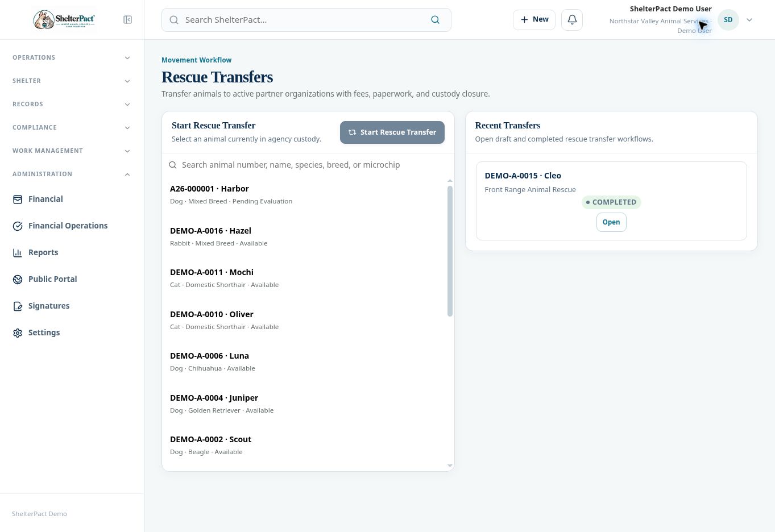This screenshot has width=775, height=532.
Task: Navigate to Public Portal
Action: (x=72, y=280)
